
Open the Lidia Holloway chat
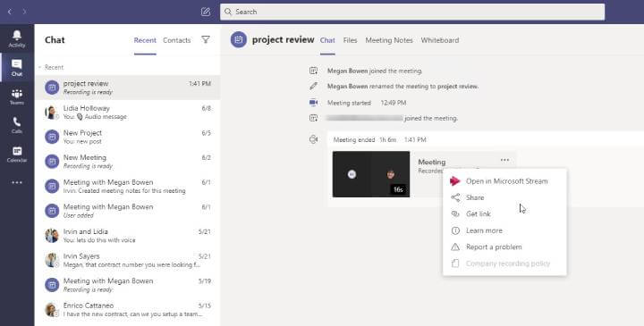127,113
